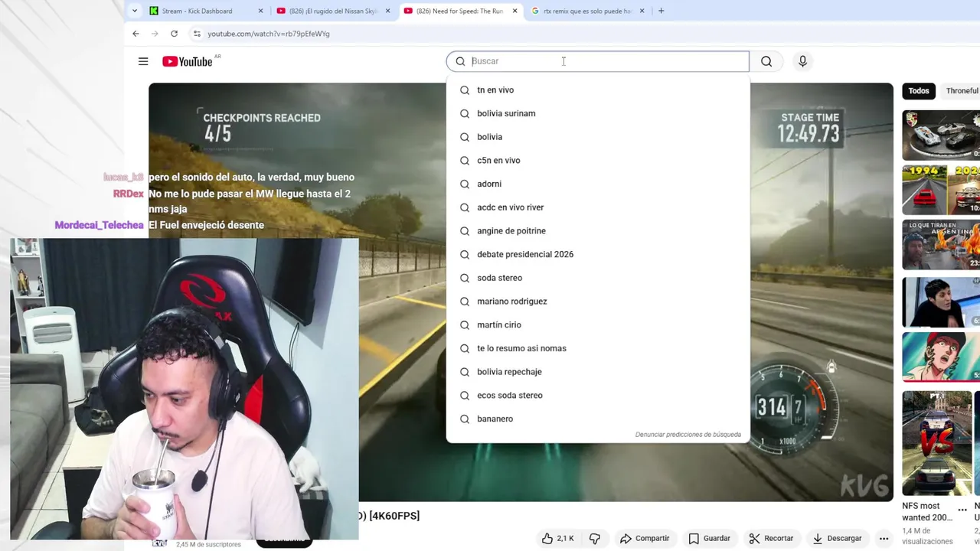
Task: Click Denunciar predicciones de búsqueda link
Action: 688,435
